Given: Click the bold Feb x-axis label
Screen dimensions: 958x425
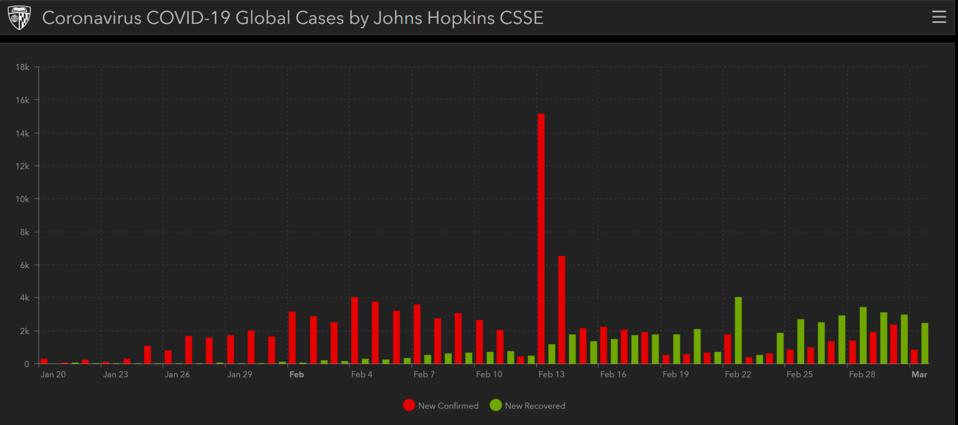Looking at the screenshot, I should [x=296, y=375].
